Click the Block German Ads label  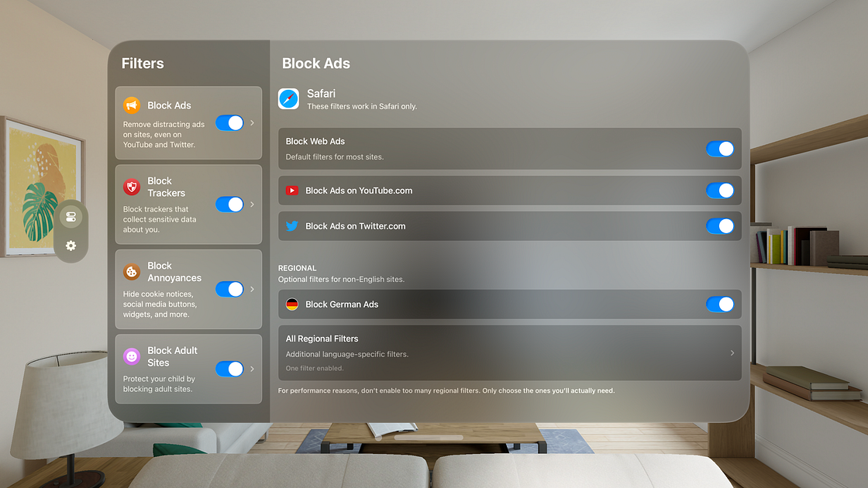pos(342,304)
